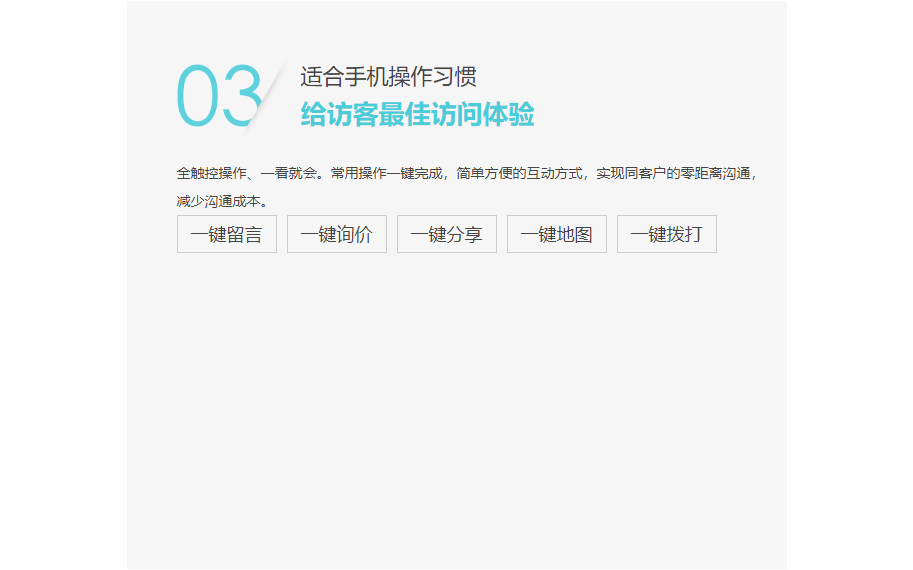The height and width of the screenshot is (570, 913).
Task: Click the phrase 实现同客户的零距离沟通
Action: [x=673, y=173]
